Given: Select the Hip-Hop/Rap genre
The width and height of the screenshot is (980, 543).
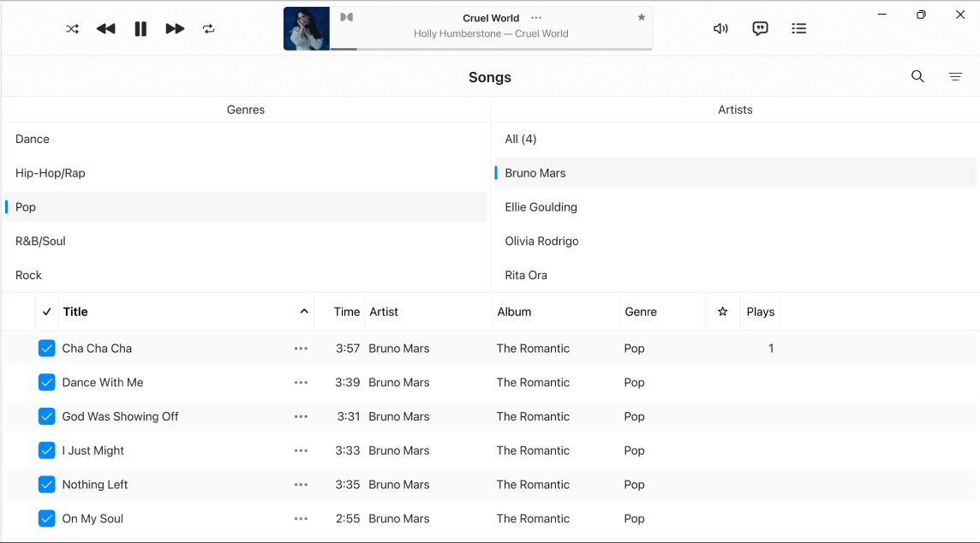Looking at the screenshot, I should [x=246, y=173].
